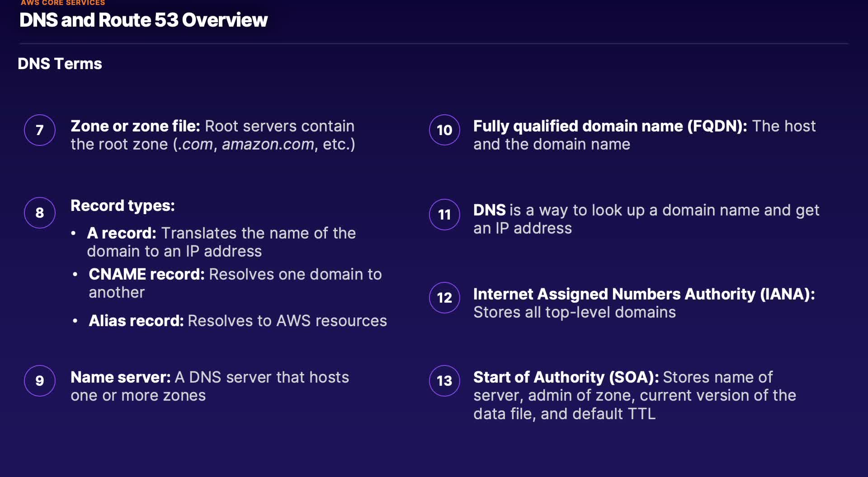The height and width of the screenshot is (477, 868).
Task: Click the 'Fully qualified domain name (FQDN):' term
Action: 610,126
